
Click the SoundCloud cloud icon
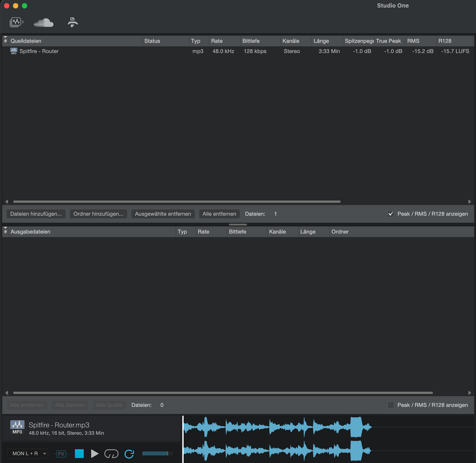point(43,23)
